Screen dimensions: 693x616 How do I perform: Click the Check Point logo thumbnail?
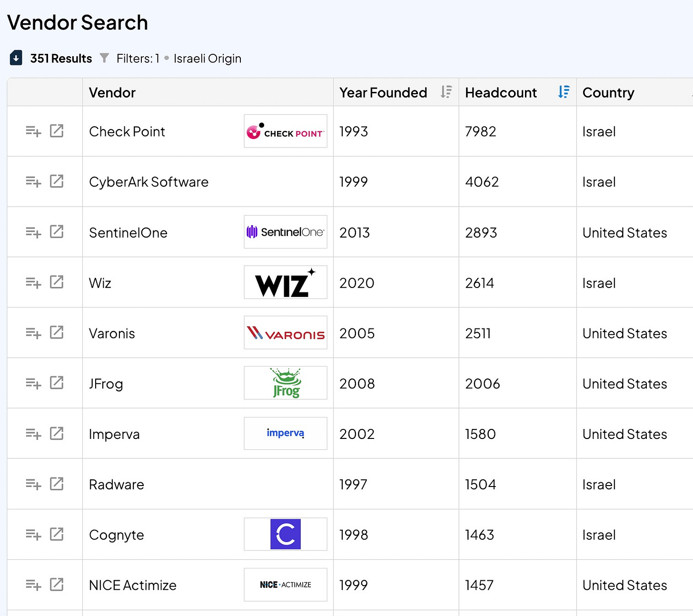(286, 131)
